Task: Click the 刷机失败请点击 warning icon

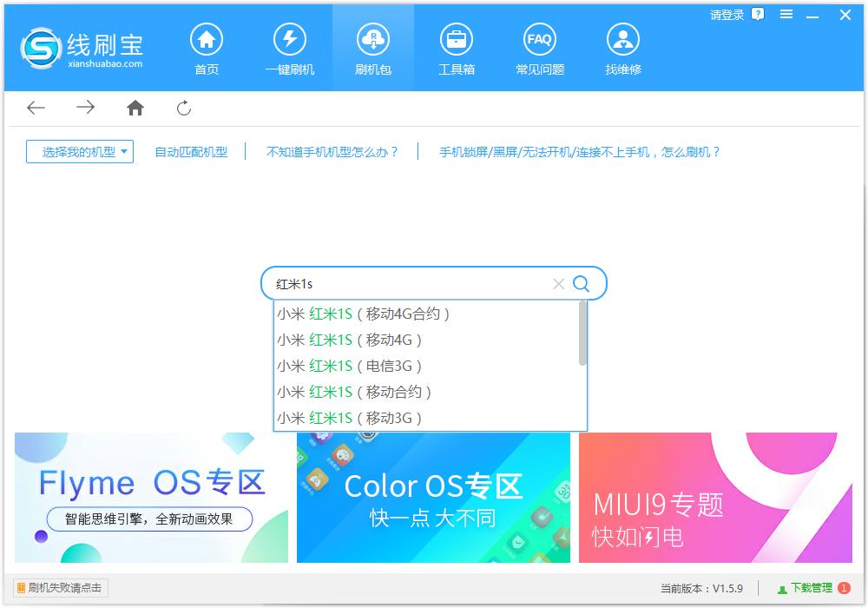Action: (x=18, y=588)
